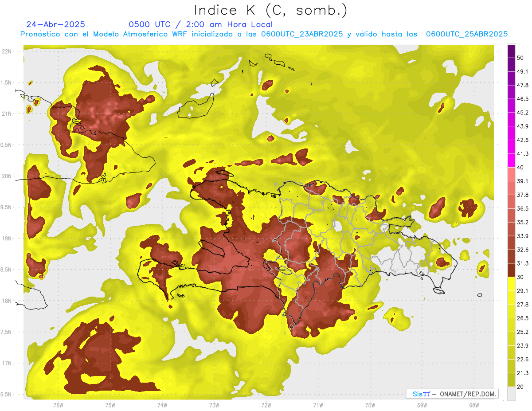The height and width of the screenshot is (411, 532).
Task: Click the "70W" longitude label
Action: point(370,405)
